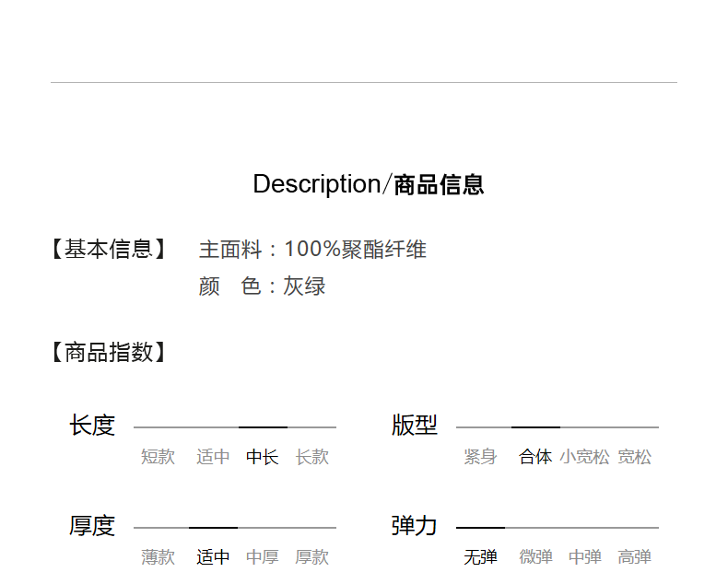This screenshot has height=584, width=728.
Task: Select the 紧身 fit option
Action: coord(480,457)
